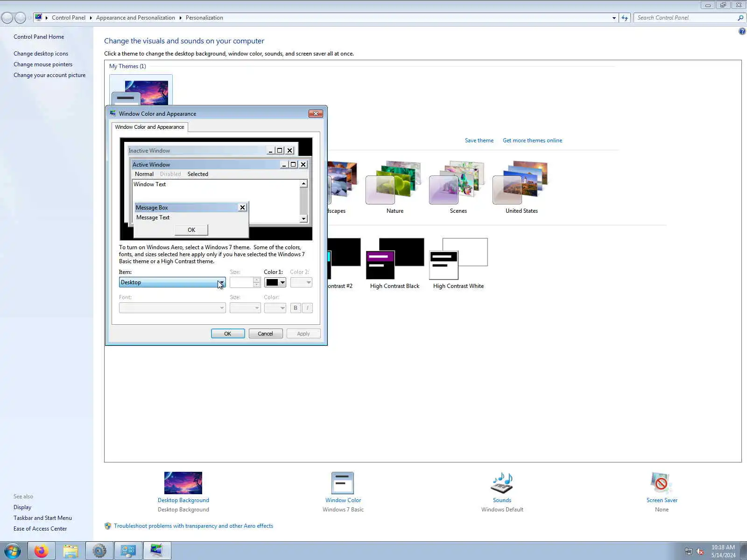This screenshot has width=747, height=560.
Task: Close the Window Color and Appearance dialog
Action: [x=316, y=113]
